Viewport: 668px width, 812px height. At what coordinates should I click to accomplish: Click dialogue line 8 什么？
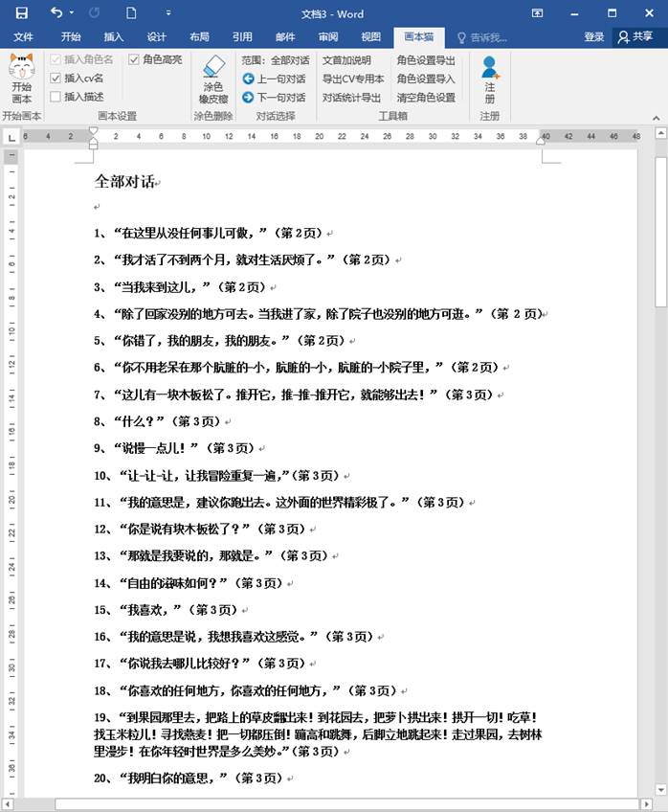coord(160,421)
